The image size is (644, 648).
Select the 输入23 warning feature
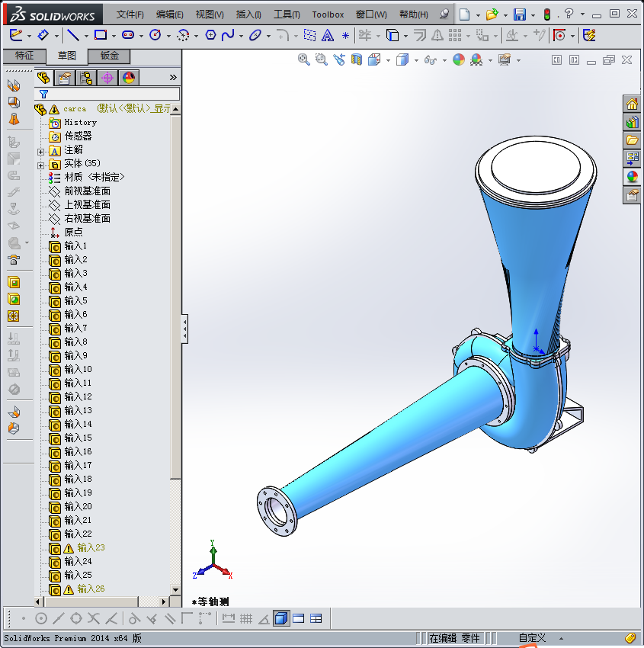[91, 547]
